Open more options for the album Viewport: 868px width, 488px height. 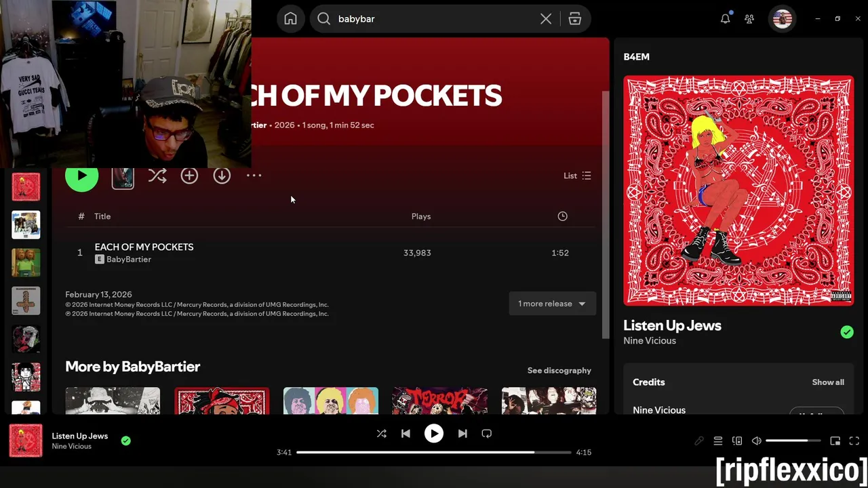(x=254, y=176)
